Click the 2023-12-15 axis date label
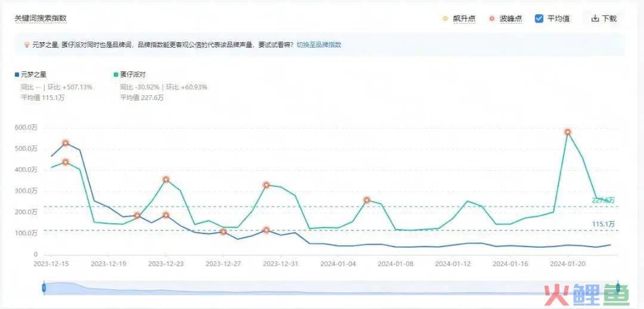This screenshot has width=644, height=309. click(51, 264)
